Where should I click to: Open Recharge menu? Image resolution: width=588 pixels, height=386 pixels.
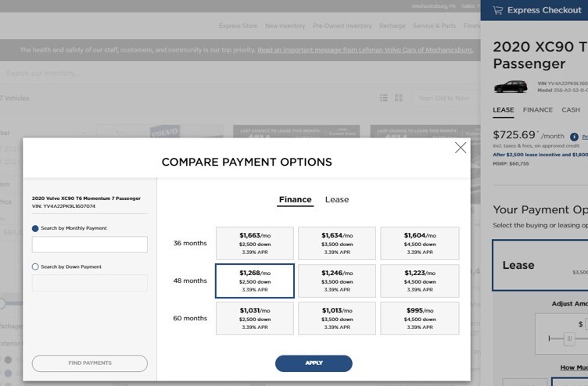click(x=393, y=26)
